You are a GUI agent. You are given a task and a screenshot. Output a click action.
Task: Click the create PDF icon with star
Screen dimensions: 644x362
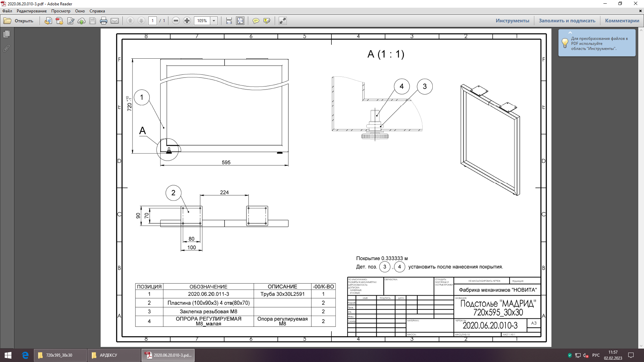[x=59, y=21]
